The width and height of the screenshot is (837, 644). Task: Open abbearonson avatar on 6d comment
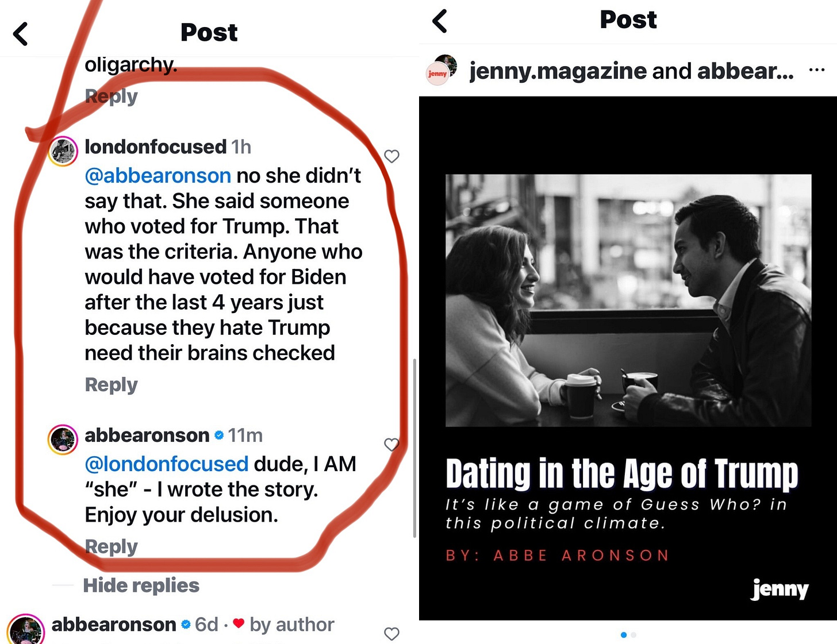26,629
